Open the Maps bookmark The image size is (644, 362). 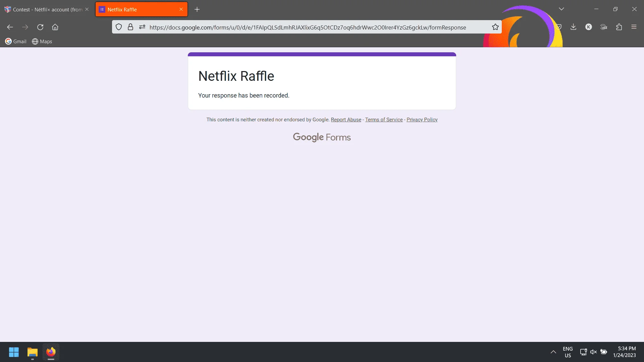(x=42, y=42)
